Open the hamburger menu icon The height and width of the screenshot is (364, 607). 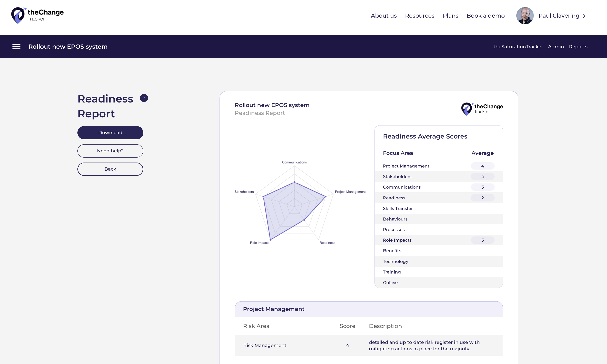point(16,47)
